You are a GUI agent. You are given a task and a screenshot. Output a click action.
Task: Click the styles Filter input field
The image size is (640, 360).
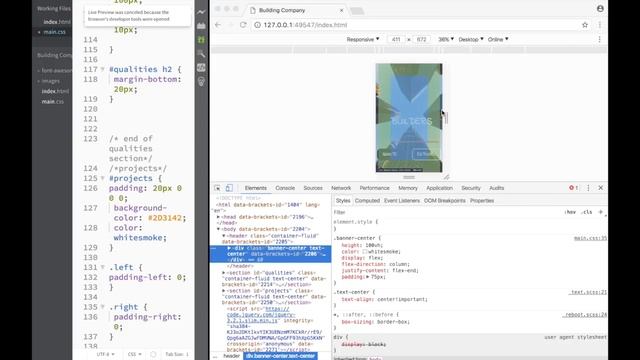447,212
